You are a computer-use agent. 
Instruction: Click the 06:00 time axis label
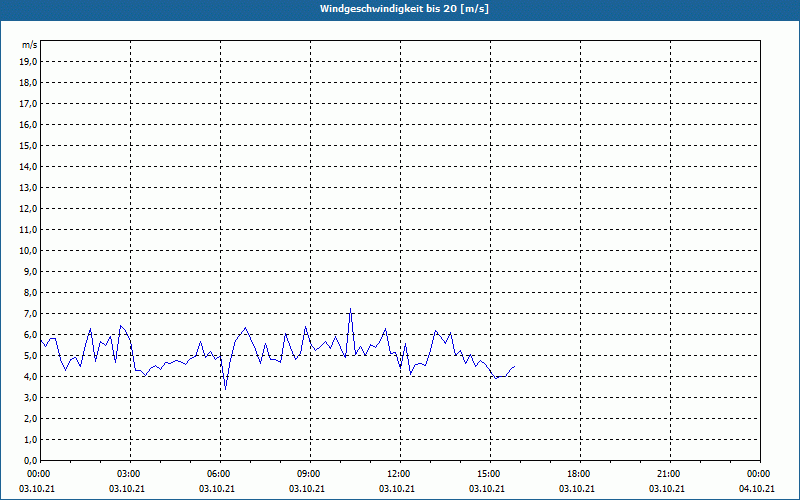[x=219, y=474]
